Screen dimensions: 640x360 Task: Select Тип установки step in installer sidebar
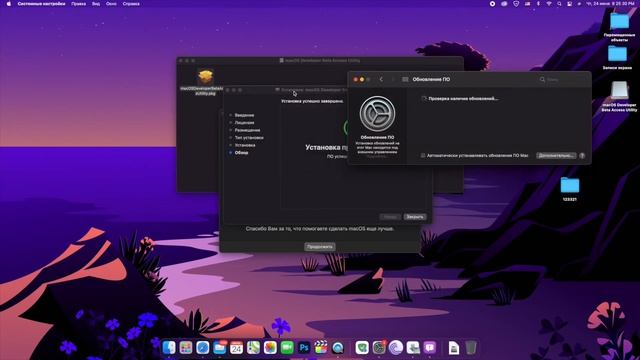tap(249, 138)
